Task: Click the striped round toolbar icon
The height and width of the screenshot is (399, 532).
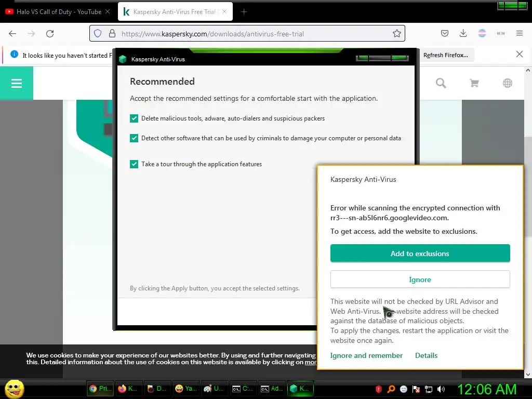Action: 482,33
